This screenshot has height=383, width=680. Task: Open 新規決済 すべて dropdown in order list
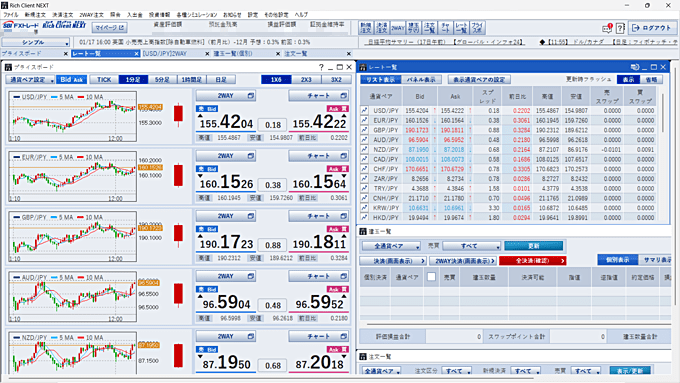tap(526, 371)
